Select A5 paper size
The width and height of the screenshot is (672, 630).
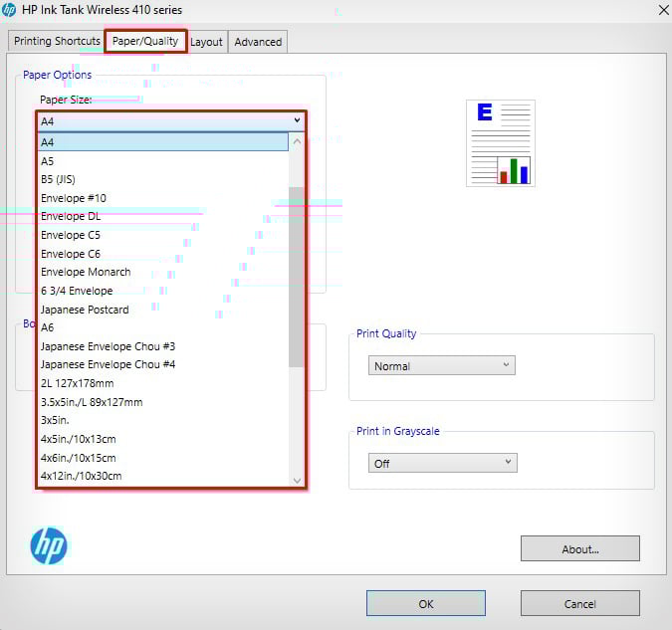(x=163, y=161)
